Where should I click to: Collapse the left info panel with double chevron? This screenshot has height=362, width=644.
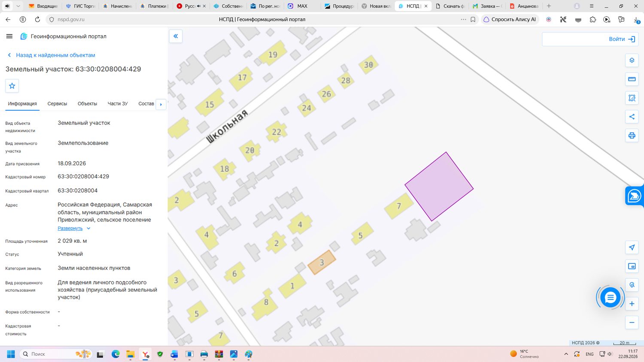[176, 36]
